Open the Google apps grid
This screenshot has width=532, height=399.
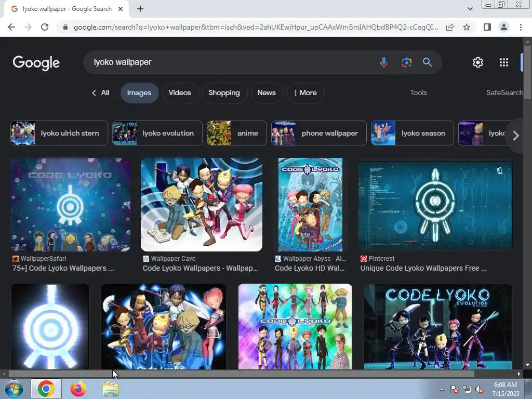504,62
